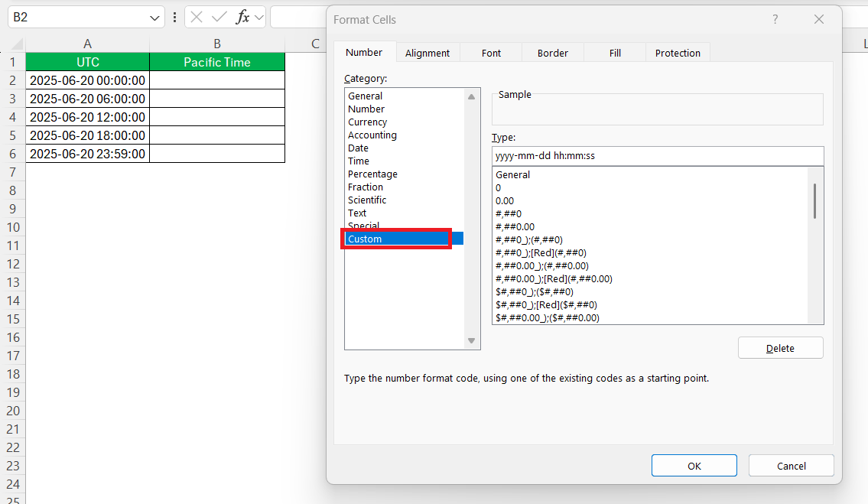Expand the Name Box dropdown
The height and width of the screenshot is (504, 868).
coord(154,18)
